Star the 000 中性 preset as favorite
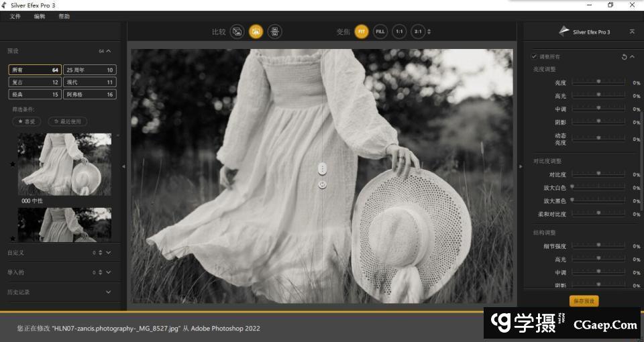Image resolution: width=644 pixels, height=342 pixels. click(x=12, y=164)
